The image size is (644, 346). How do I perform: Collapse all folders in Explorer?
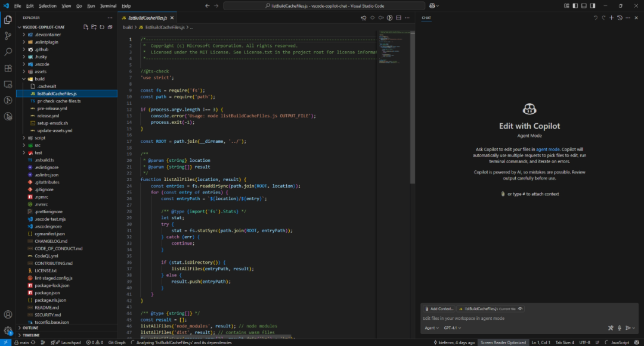(110, 27)
